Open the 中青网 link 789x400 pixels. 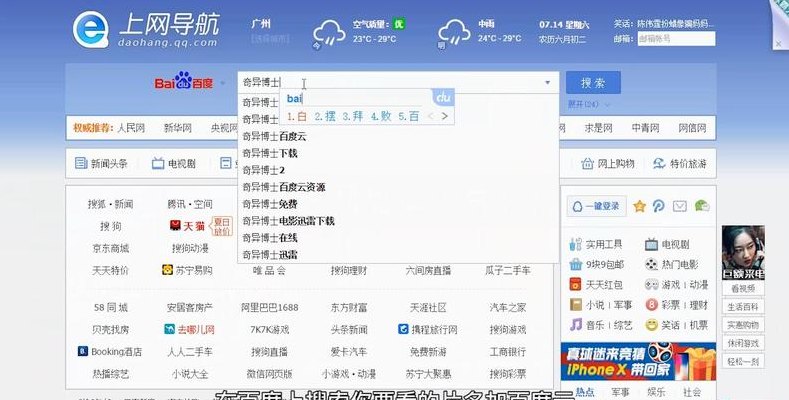point(646,128)
